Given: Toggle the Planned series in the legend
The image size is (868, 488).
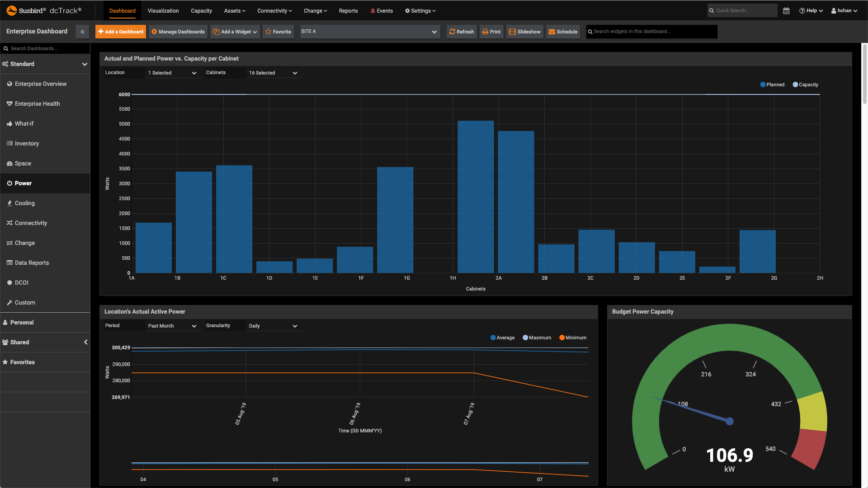Looking at the screenshot, I should [x=772, y=84].
